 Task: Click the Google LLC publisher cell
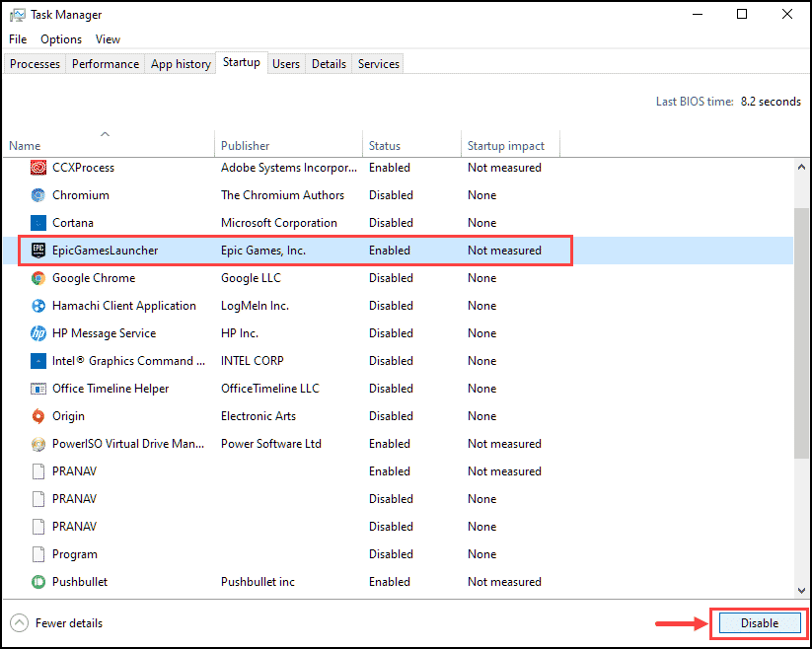[252, 278]
